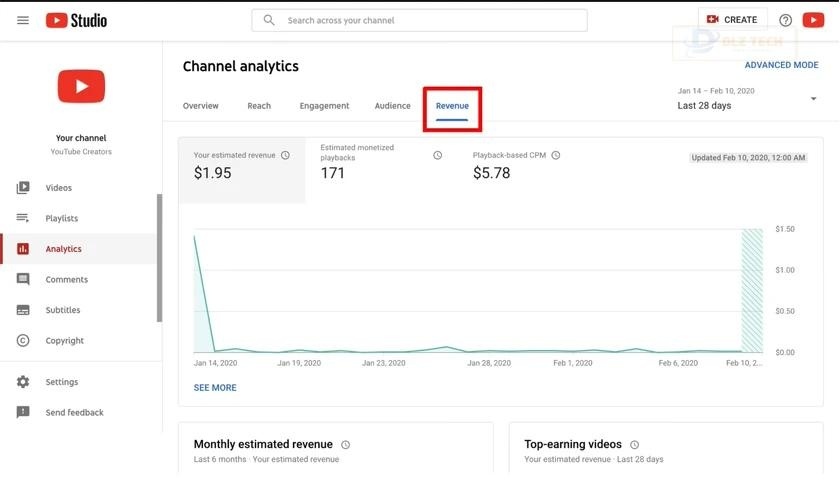The width and height of the screenshot is (840, 500).
Task: Open ADVANCED MODE link
Action: point(781,66)
